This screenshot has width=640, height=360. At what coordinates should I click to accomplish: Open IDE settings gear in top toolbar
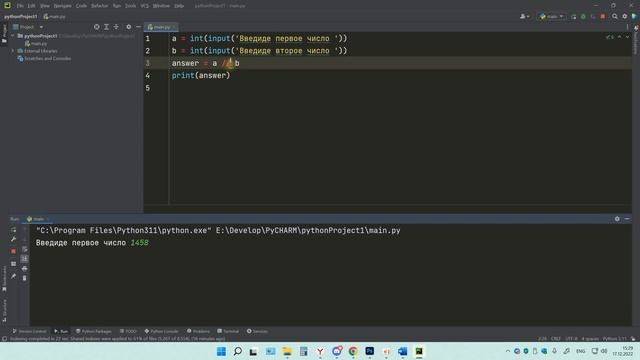pos(624,17)
